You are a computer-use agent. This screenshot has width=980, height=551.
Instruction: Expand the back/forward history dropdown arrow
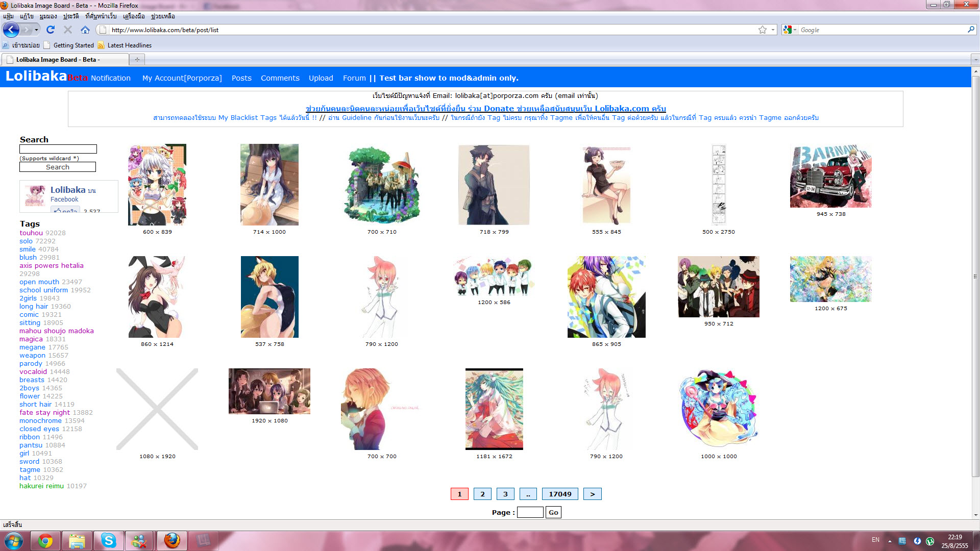36,30
